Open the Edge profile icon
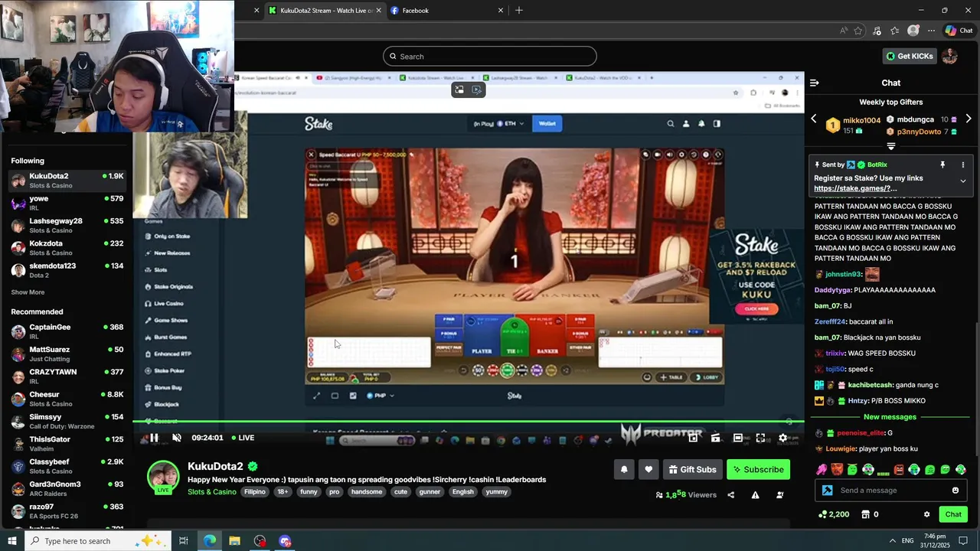The height and width of the screenshot is (551, 980). 913,31
